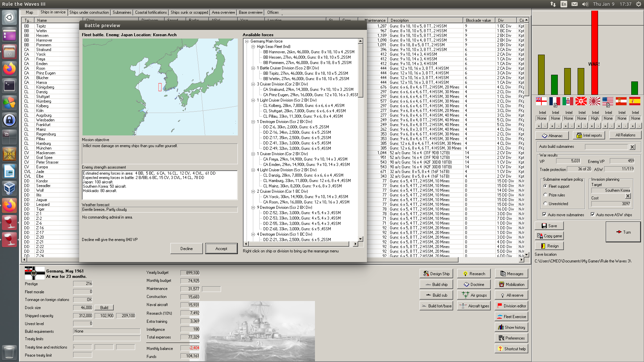Open the Ships under construction tab
The height and width of the screenshot is (362, 644).
[x=89, y=12]
